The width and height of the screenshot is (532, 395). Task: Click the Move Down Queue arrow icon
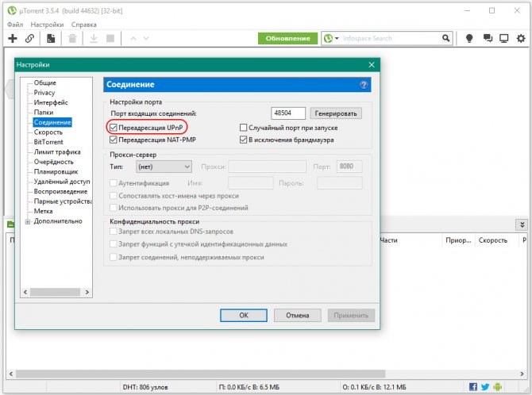point(146,39)
